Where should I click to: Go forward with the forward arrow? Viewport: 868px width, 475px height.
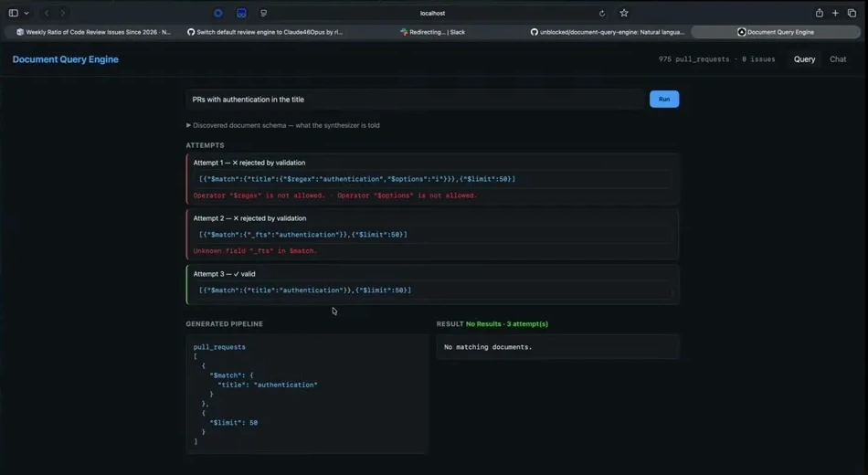(x=62, y=13)
